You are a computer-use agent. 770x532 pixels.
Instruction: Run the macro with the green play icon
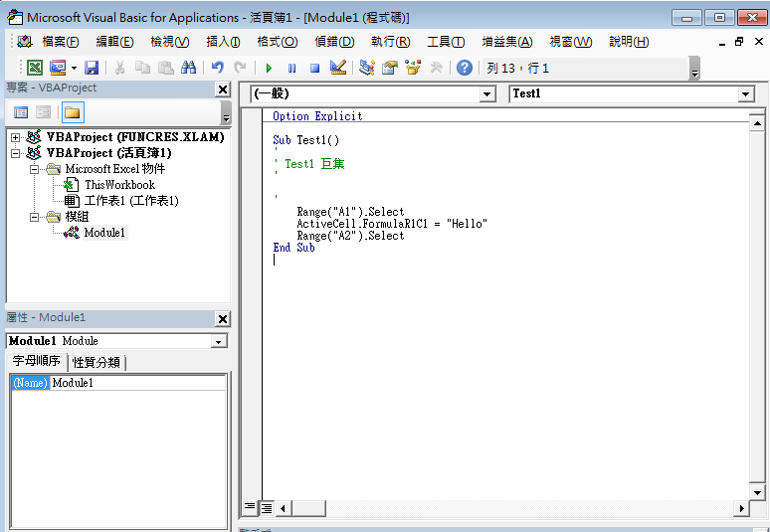point(269,68)
